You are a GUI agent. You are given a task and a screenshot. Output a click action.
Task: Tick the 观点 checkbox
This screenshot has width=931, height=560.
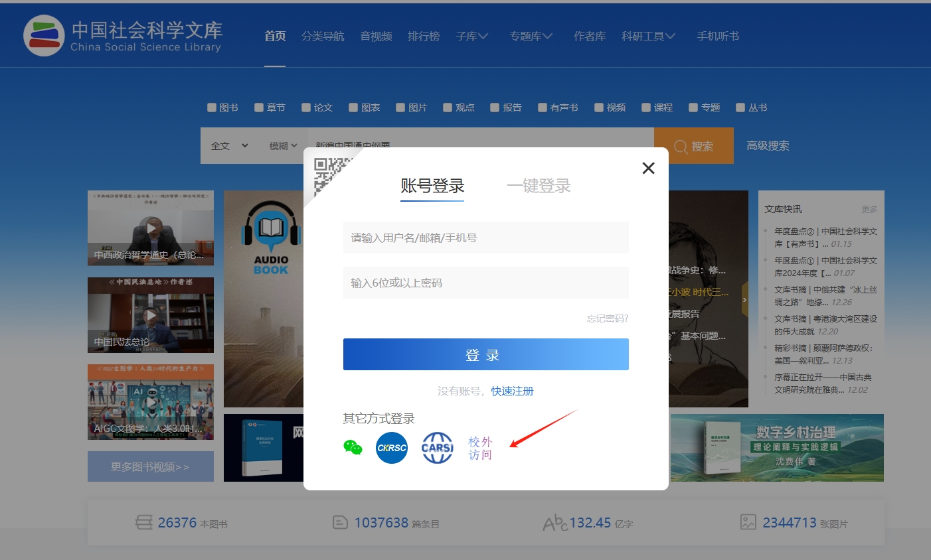[x=448, y=107]
